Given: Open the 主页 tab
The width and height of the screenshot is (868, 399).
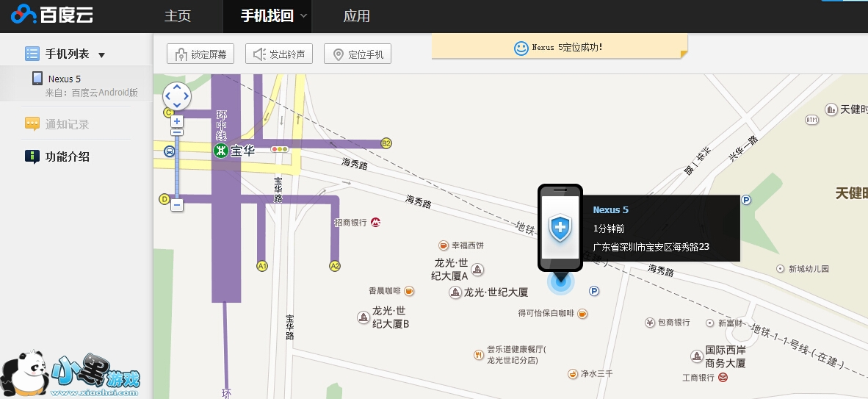Looking at the screenshot, I should point(178,16).
